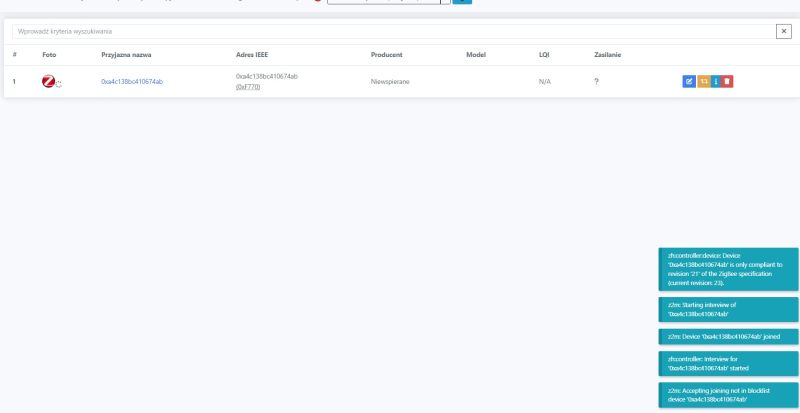Click the orange reconfigure device icon

tap(704, 82)
